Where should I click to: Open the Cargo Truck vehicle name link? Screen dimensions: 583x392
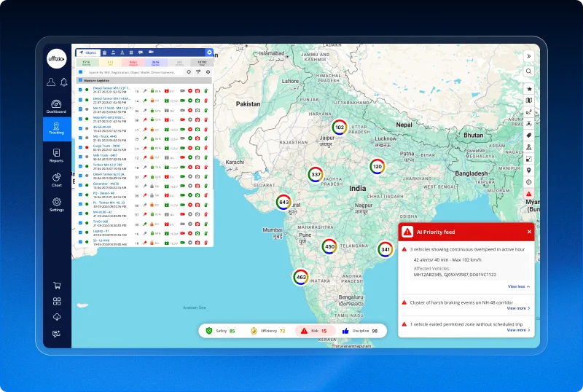coord(106,146)
